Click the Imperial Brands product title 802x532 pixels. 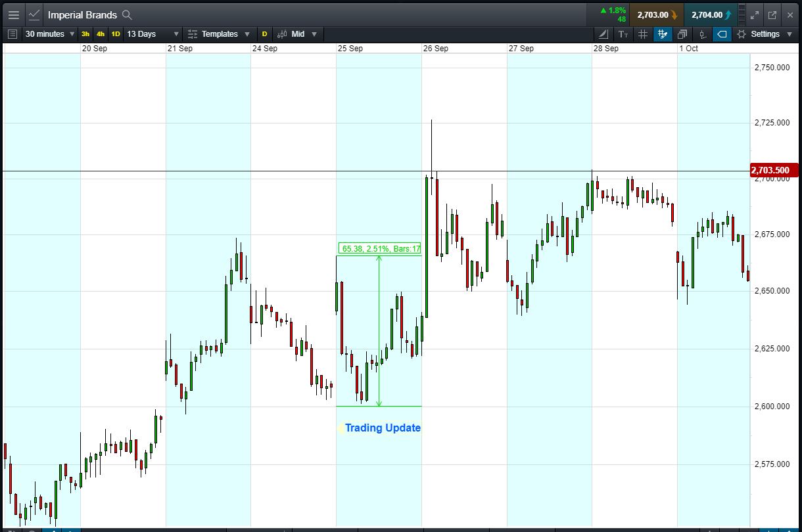click(82, 14)
